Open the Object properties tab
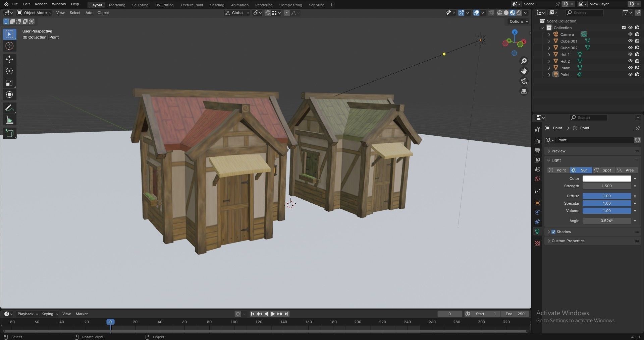644x340 pixels. pyautogui.click(x=537, y=203)
